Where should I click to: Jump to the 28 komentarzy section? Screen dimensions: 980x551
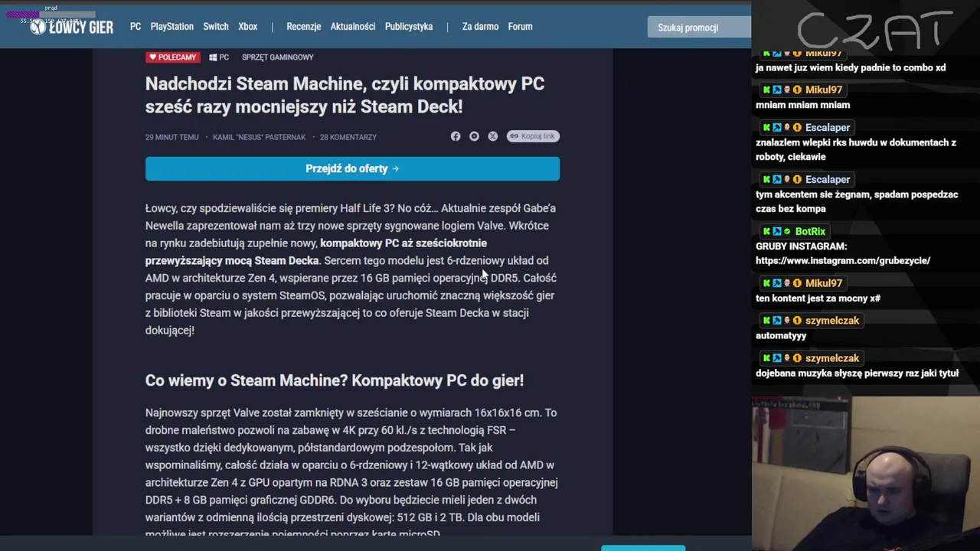point(348,137)
